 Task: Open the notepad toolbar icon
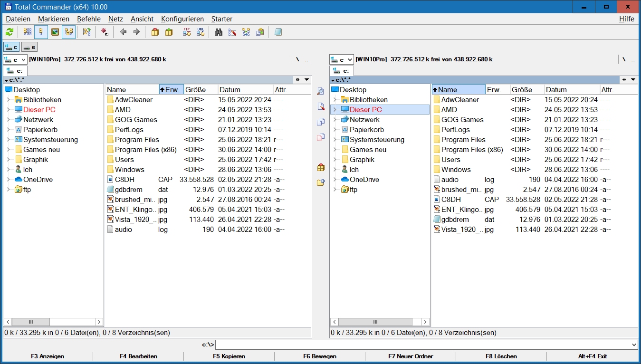[278, 32]
